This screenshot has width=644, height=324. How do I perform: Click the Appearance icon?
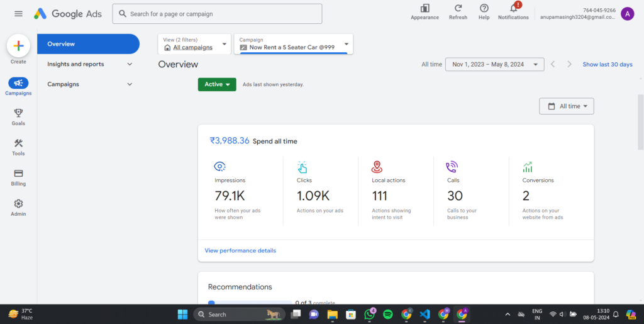(x=425, y=8)
